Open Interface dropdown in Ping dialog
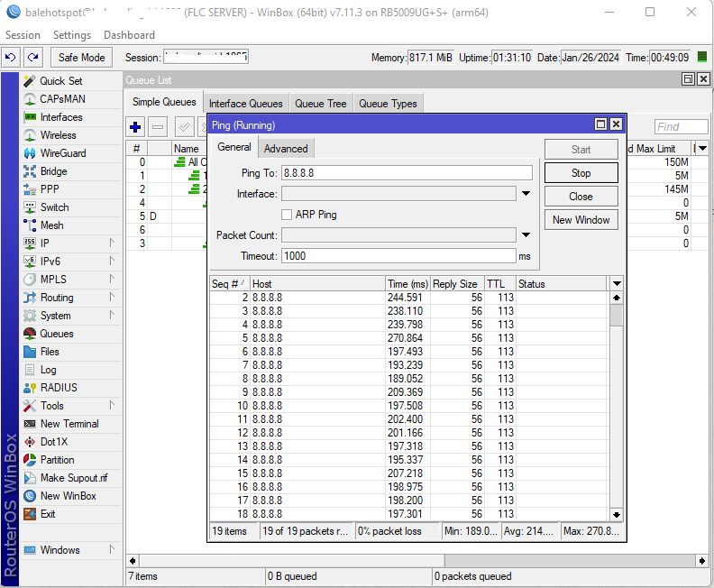The height and width of the screenshot is (588, 714). pos(526,194)
